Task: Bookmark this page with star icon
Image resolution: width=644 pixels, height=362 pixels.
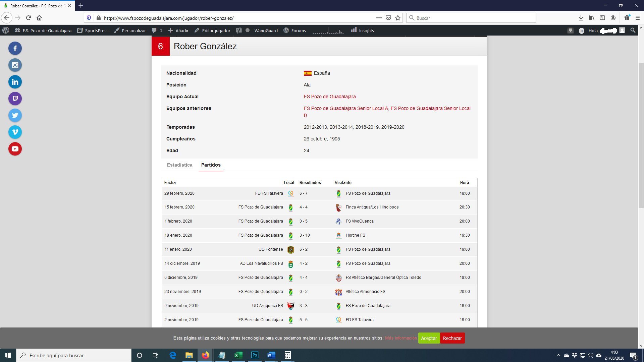Action: click(398, 18)
